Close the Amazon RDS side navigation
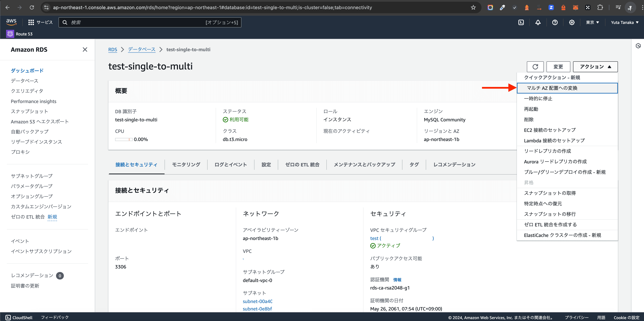 point(85,49)
